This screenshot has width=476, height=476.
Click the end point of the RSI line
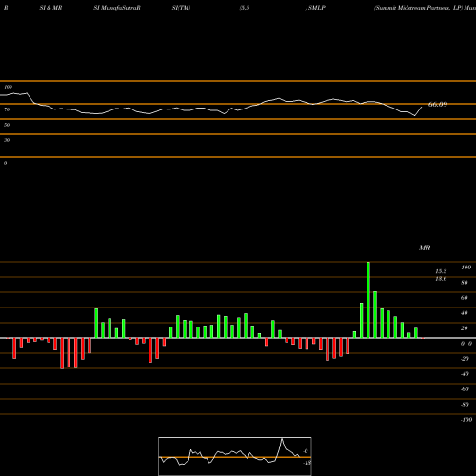[x=422, y=107]
